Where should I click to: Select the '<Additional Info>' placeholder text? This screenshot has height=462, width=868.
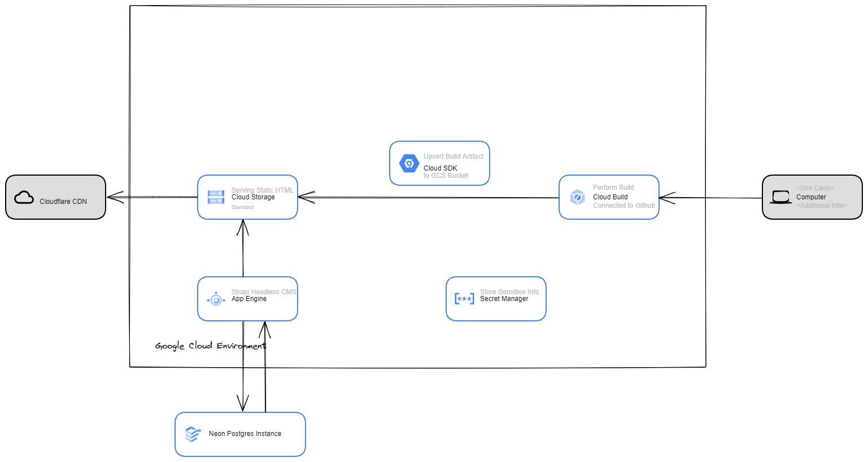[822, 206]
